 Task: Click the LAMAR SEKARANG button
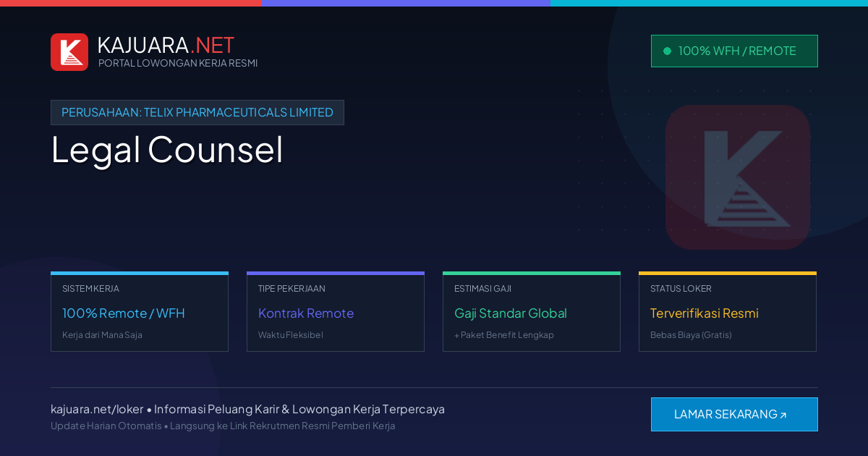pyautogui.click(x=734, y=414)
